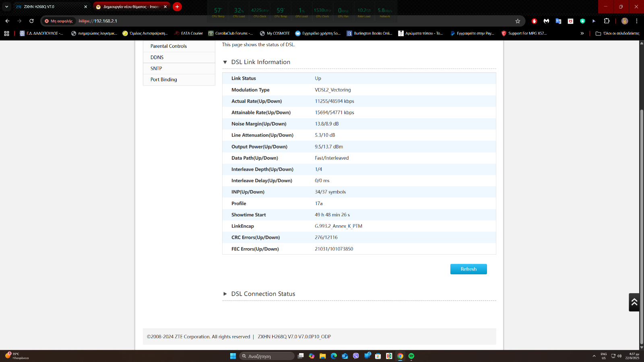Open Port Binding in the sidebar

pyautogui.click(x=179, y=80)
